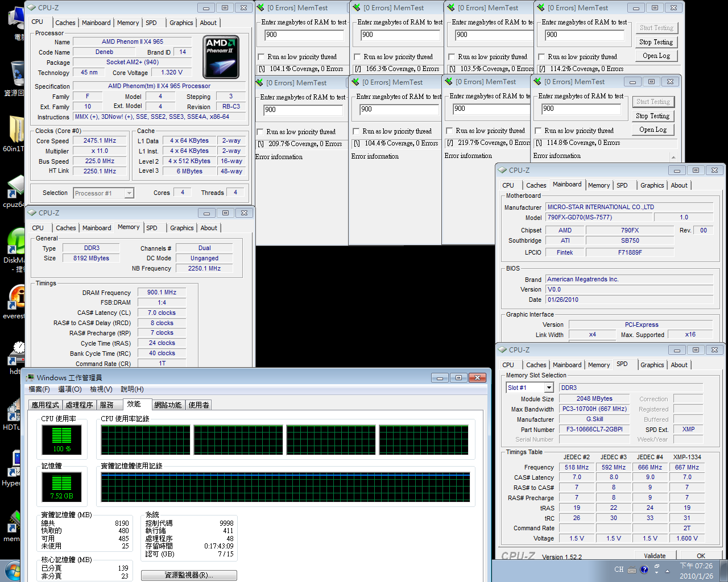Image resolution: width=728 pixels, height=582 pixels.
Task: Click title icon of CPU-Z Mainboard window
Action: tap(502, 170)
